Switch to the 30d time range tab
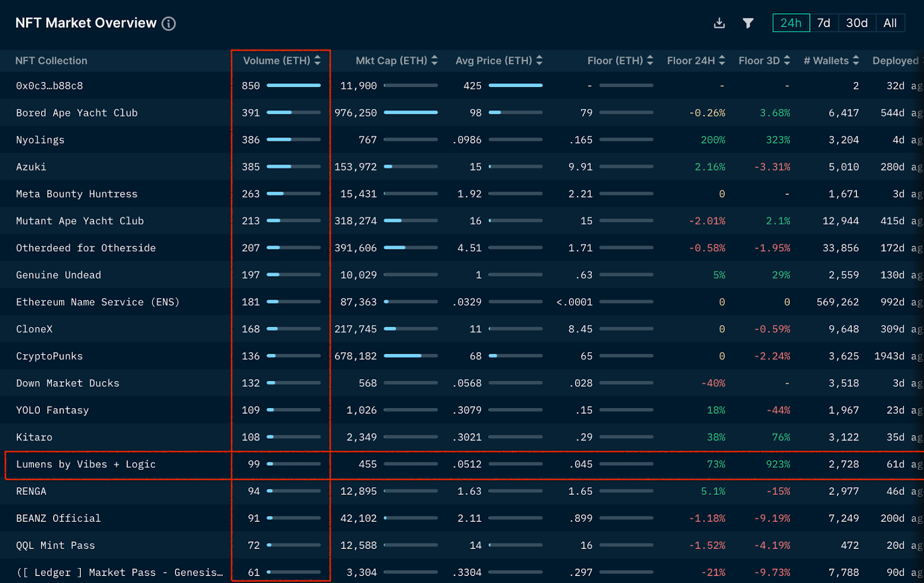The width and height of the screenshot is (924, 583). click(x=857, y=23)
